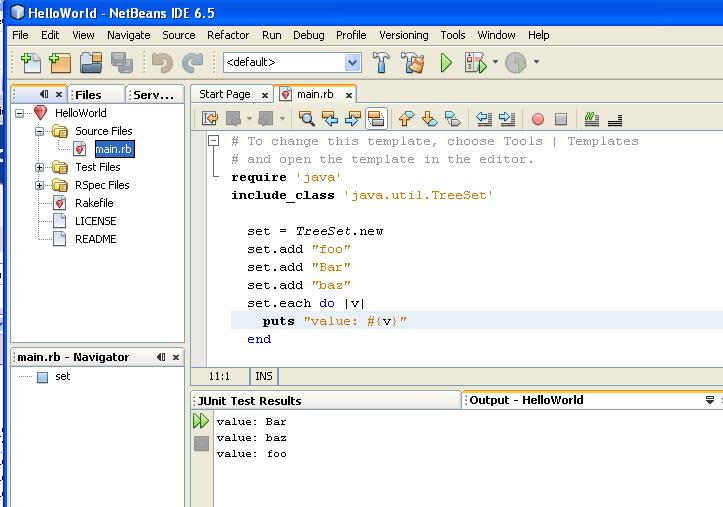Open the Tools menu
This screenshot has height=507, width=723.
pos(453,35)
